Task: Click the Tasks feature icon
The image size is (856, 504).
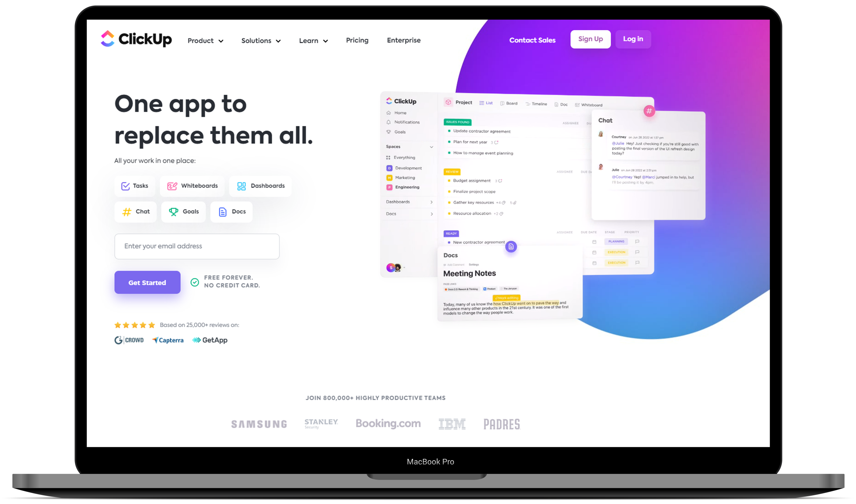Action: [125, 185]
